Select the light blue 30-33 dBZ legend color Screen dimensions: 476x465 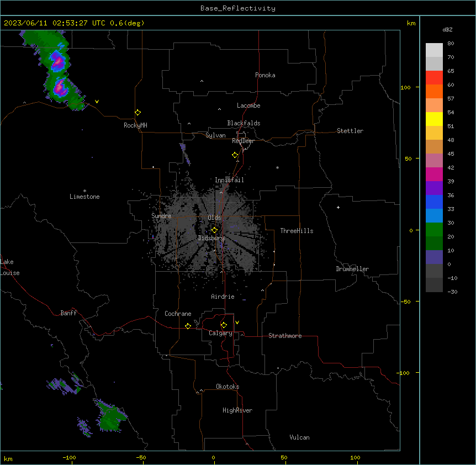pyautogui.click(x=434, y=216)
